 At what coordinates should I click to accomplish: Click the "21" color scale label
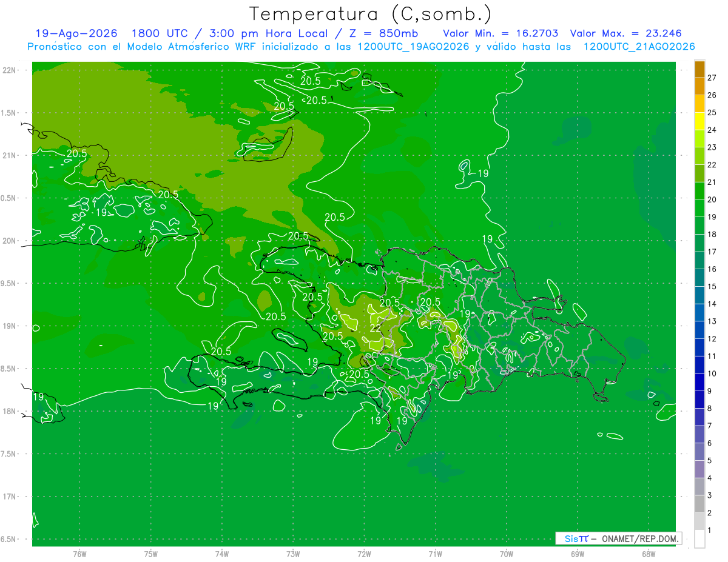click(712, 182)
